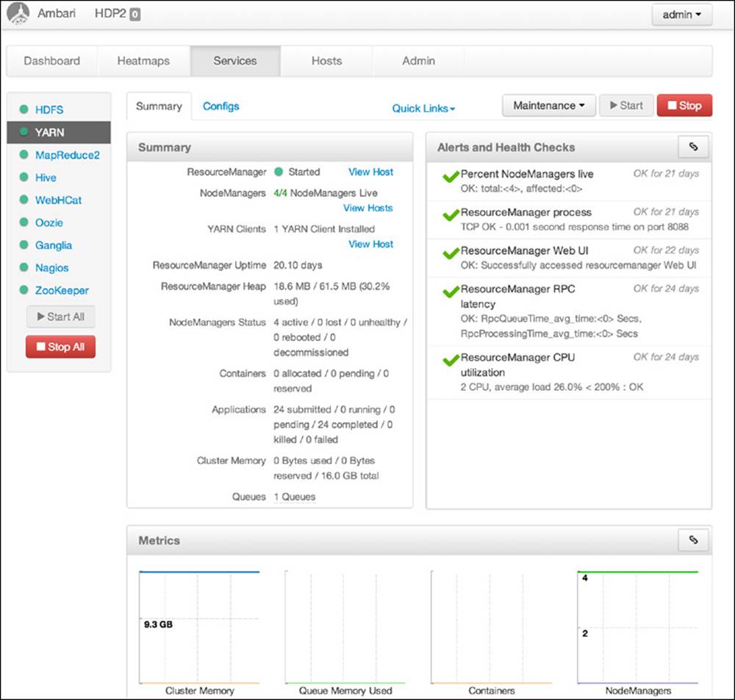Open Hive service in sidebar
The height and width of the screenshot is (700, 735).
46,178
